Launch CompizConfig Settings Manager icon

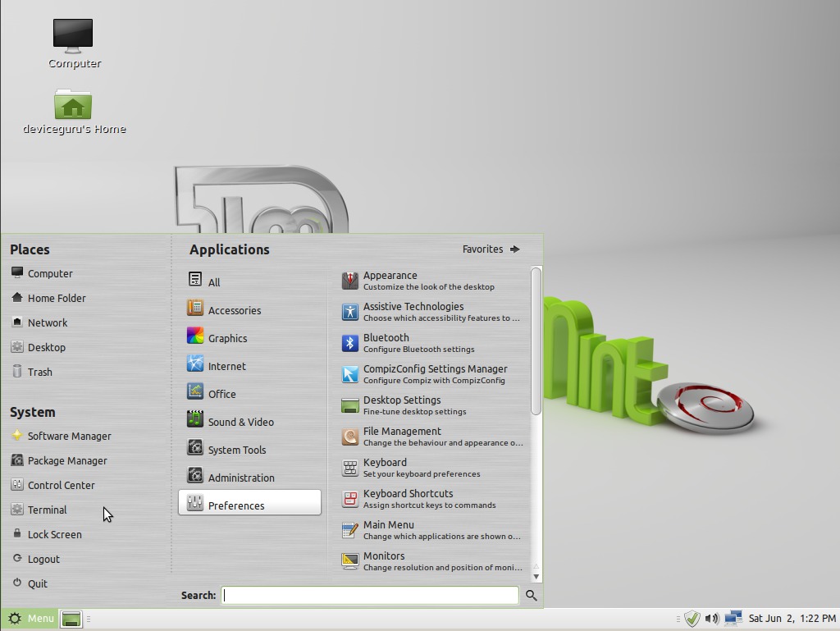point(349,374)
